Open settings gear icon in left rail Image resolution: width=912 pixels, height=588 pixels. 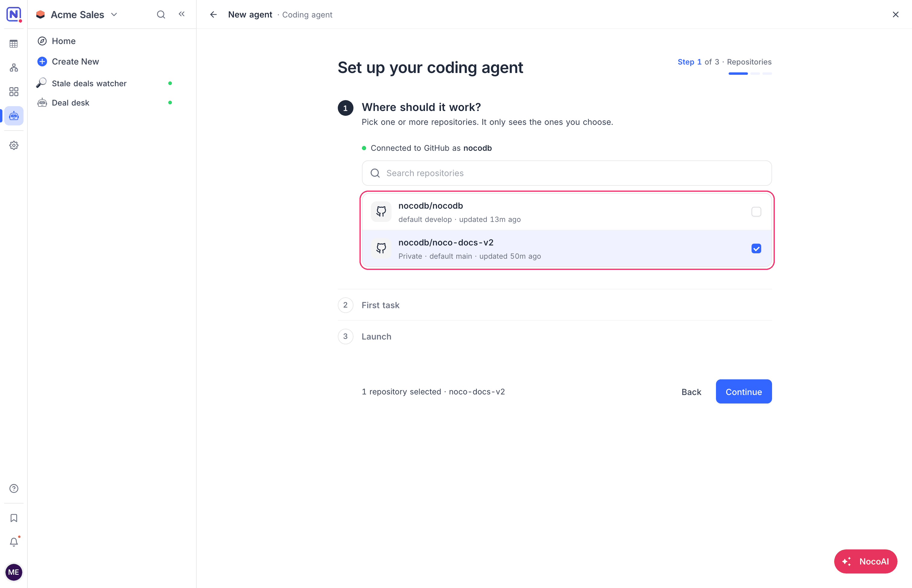point(14,145)
